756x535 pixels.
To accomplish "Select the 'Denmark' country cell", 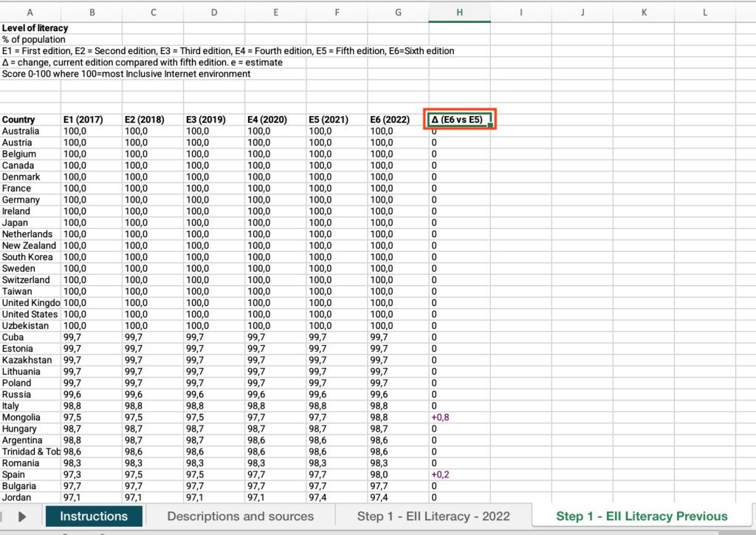I will tap(30, 177).
